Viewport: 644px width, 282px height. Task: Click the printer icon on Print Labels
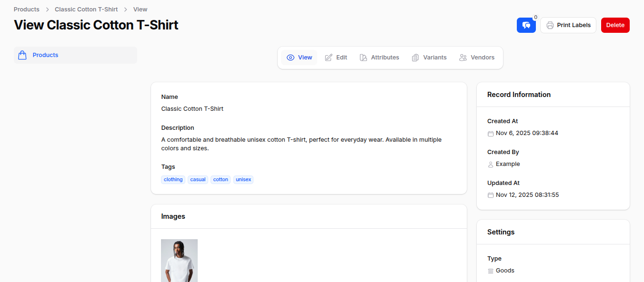click(550, 25)
